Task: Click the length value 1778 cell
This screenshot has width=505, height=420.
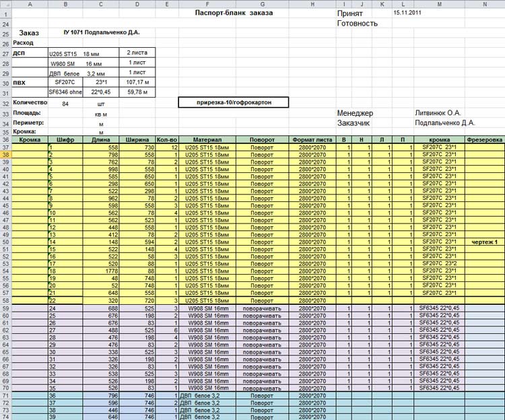Action: pyautogui.click(x=101, y=271)
